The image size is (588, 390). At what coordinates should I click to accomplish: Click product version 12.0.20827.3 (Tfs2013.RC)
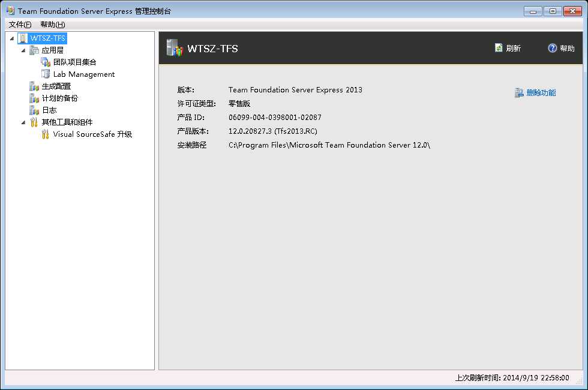pos(273,131)
